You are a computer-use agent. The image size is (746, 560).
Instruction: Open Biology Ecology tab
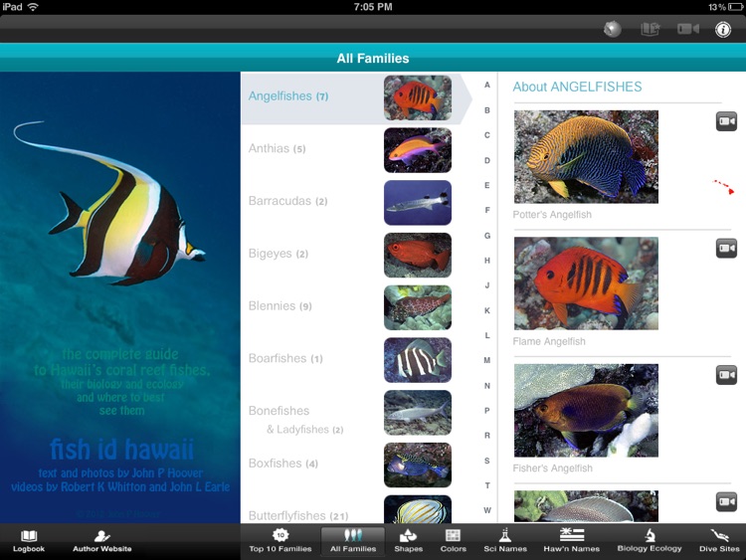[650, 541]
